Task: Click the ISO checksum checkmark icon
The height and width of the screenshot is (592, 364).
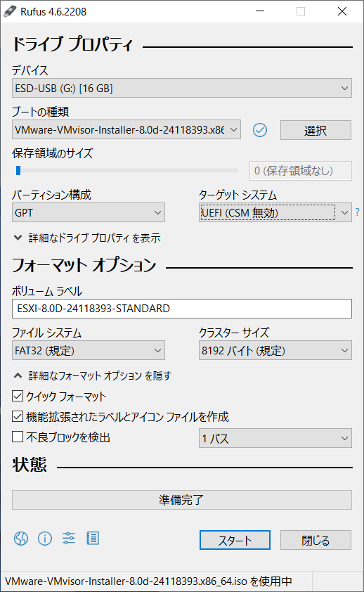Action: 260,130
